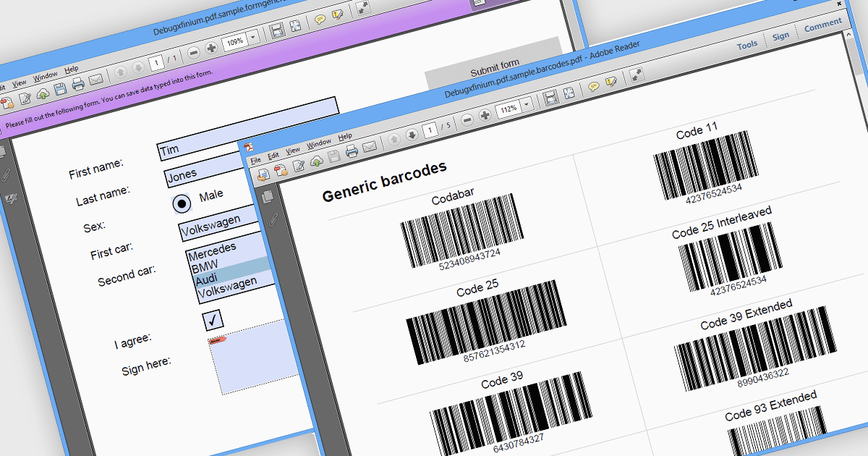Open page thumbnails panel in barcodes window
Screen dimensions: 868x456
(267, 196)
